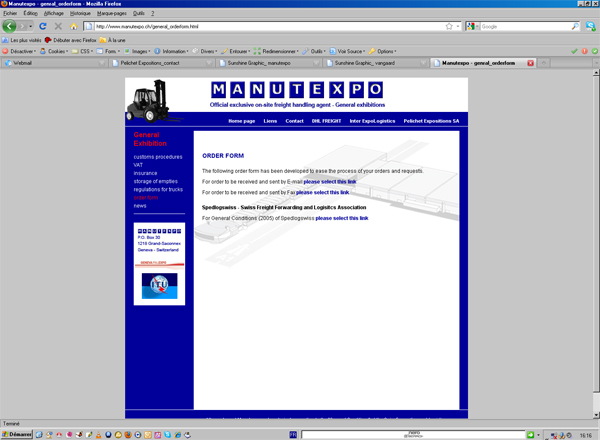The image size is (600, 440).
Task: Open the Outils menu in the menu bar
Action: pos(139,13)
